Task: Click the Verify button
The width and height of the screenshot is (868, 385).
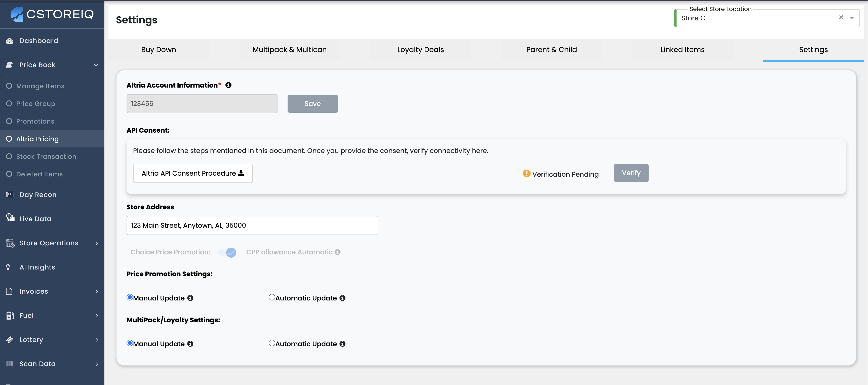Action: [x=631, y=173]
